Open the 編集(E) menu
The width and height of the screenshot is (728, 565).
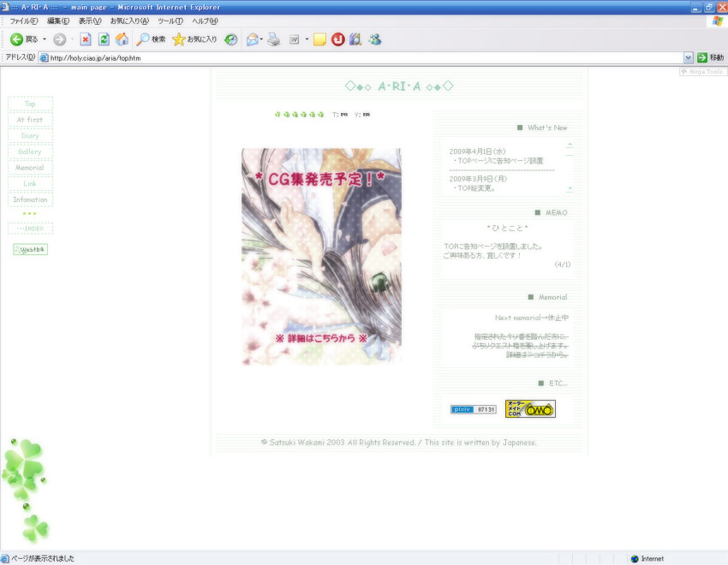(58, 21)
